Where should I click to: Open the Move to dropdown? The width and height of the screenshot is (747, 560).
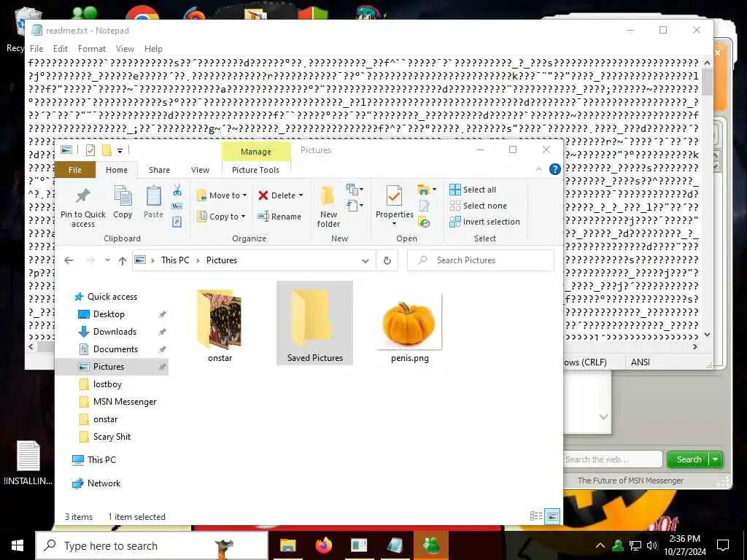pos(222,195)
